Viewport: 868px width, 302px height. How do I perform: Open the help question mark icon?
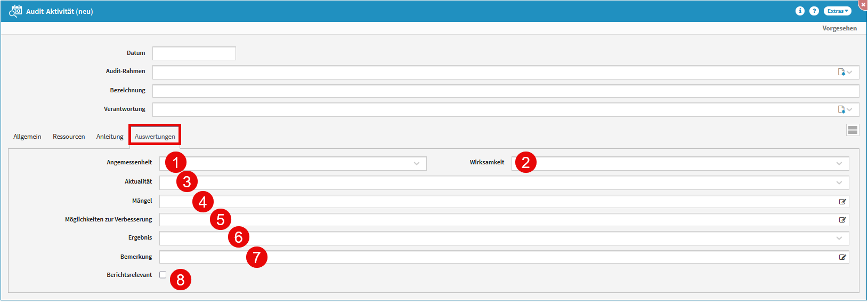point(814,11)
